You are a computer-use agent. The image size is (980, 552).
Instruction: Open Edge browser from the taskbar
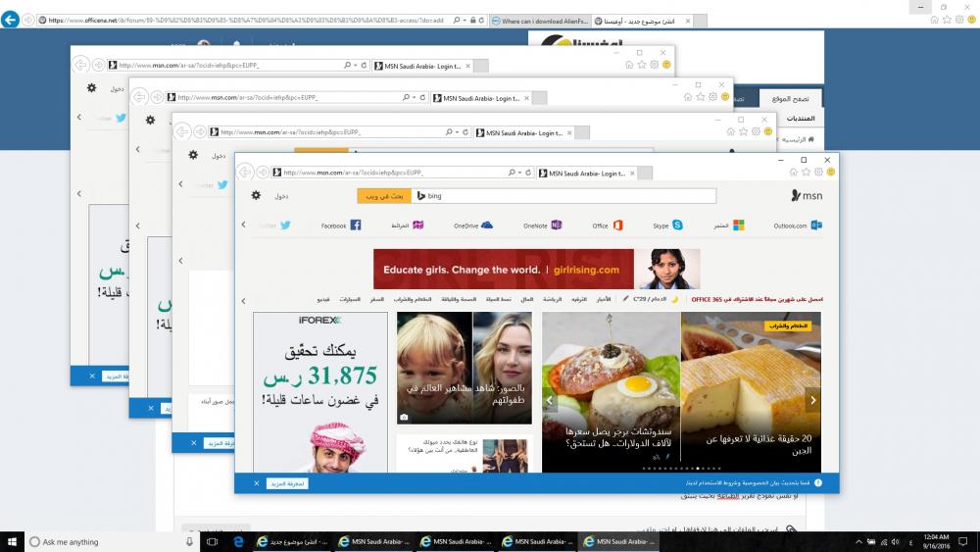coord(237,541)
